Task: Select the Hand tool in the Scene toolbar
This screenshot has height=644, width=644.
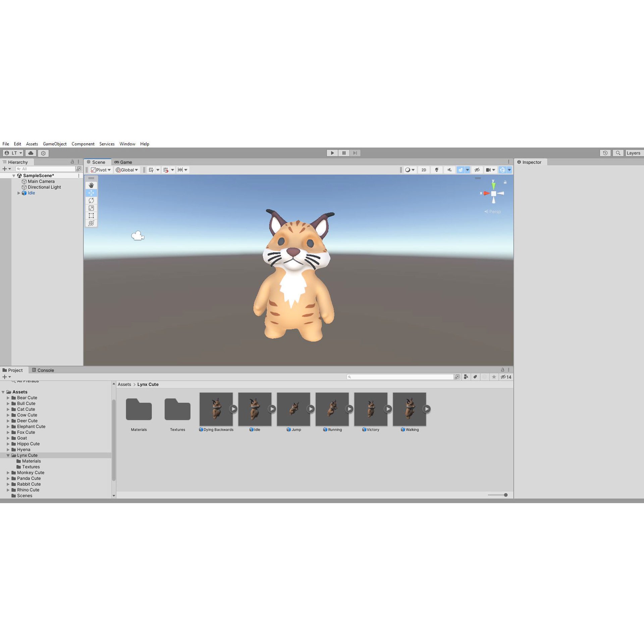Action: [91, 185]
